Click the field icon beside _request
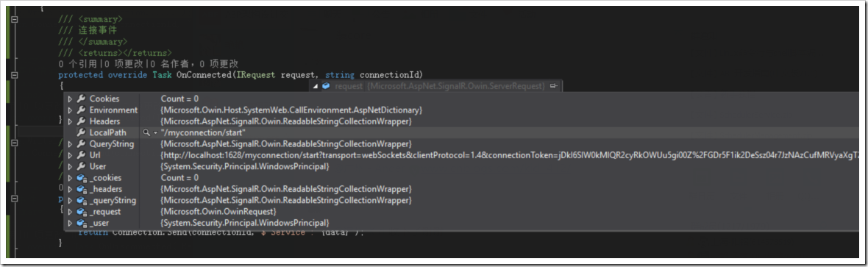Image resolution: width=868 pixels, height=267 pixels. click(81, 212)
